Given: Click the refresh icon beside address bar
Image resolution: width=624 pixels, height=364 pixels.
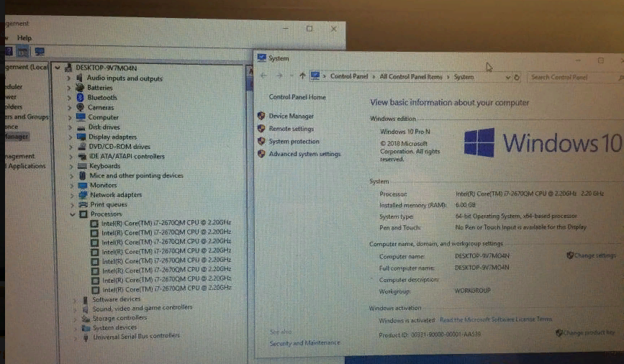Looking at the screenshot, I should [517, 77].
